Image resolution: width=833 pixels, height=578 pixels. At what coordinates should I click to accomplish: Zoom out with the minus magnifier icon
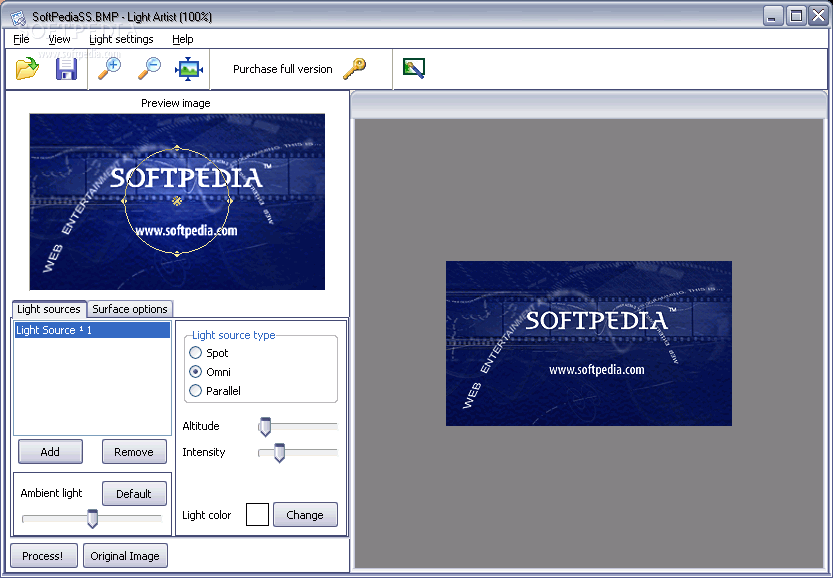point(149,69)
